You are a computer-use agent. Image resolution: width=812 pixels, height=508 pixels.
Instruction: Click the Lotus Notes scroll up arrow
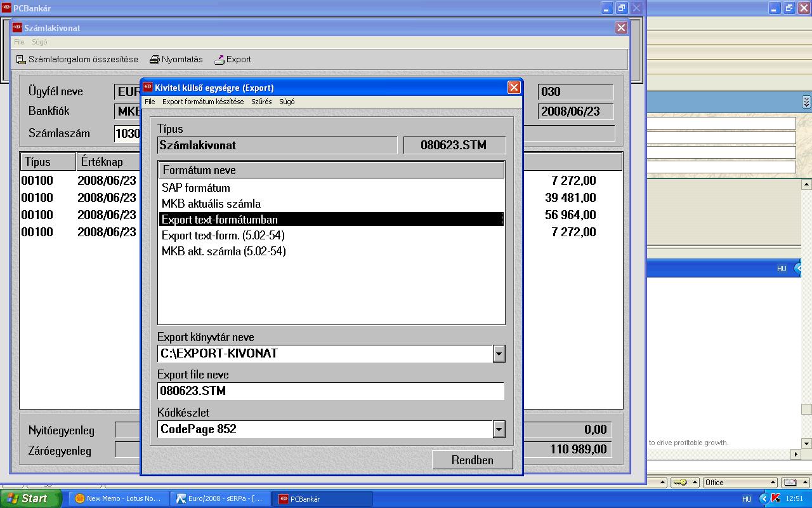click(x=806, y=184)
